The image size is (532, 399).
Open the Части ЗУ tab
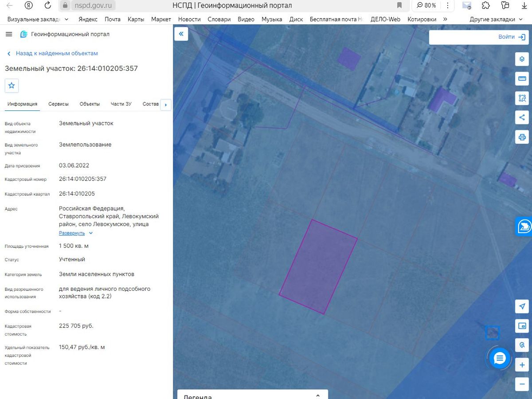coord(121,104)
